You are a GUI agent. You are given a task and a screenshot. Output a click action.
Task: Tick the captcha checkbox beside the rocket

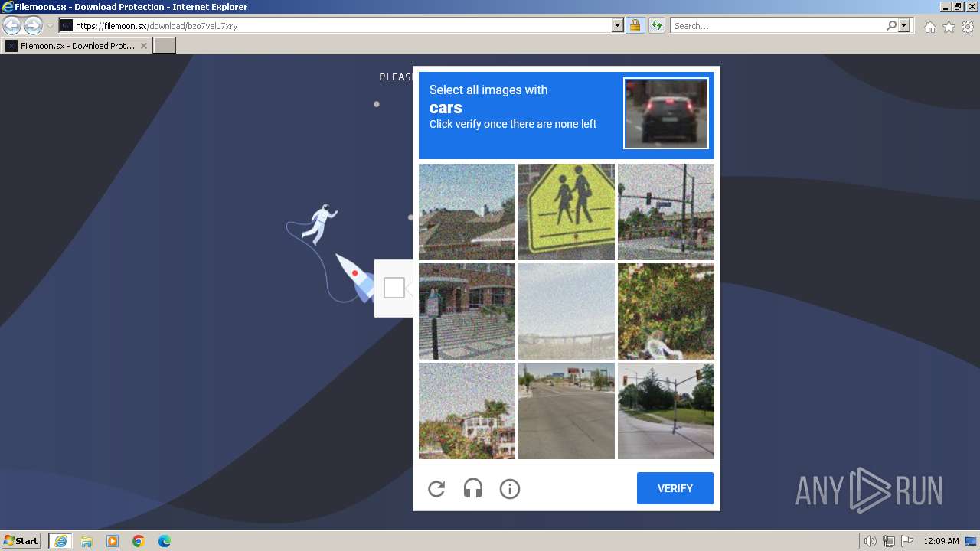[x=394, y=288]
